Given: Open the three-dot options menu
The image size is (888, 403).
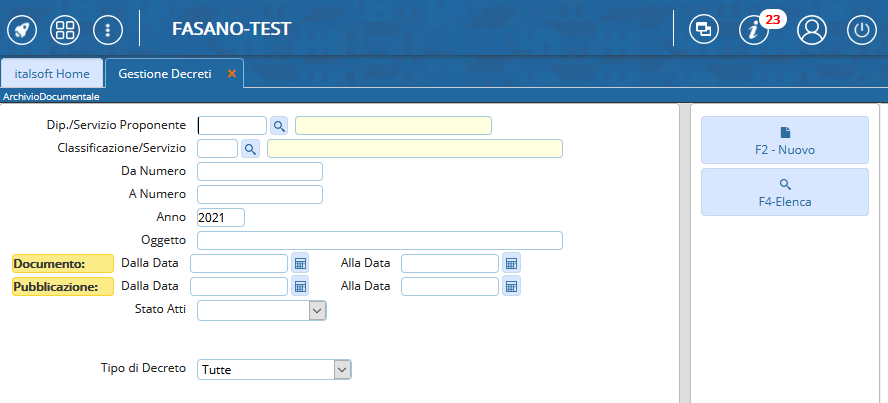Looking at the screenshot, I should [x=107, y=29].
